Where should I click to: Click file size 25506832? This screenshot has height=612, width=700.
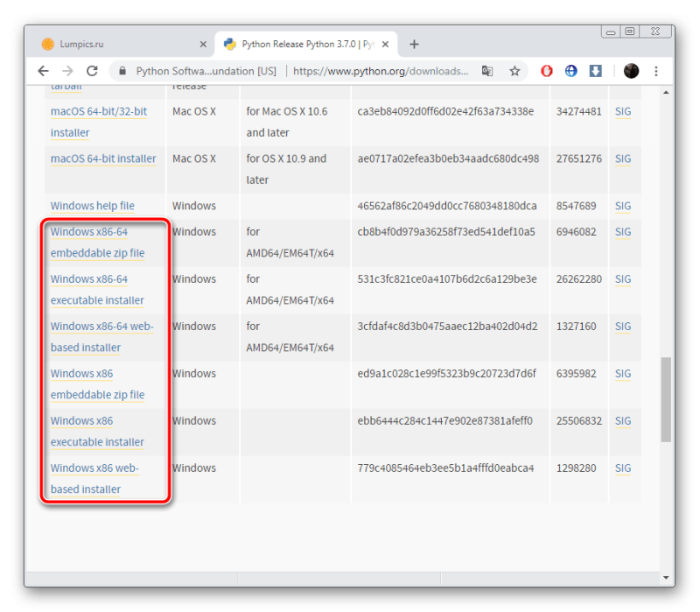pyautogui.click(x=578, y=421)
